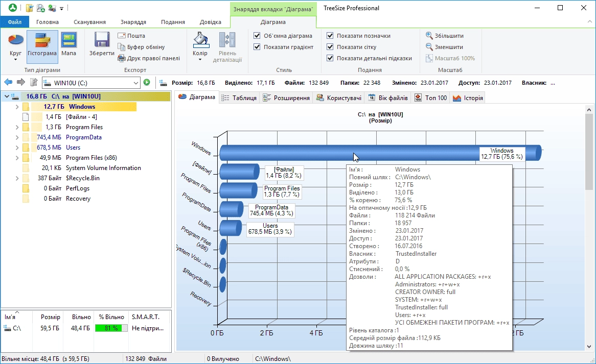Expand the Program Files (x86) node
Viewport: 596px width, 364px height.
coord(17,158)
